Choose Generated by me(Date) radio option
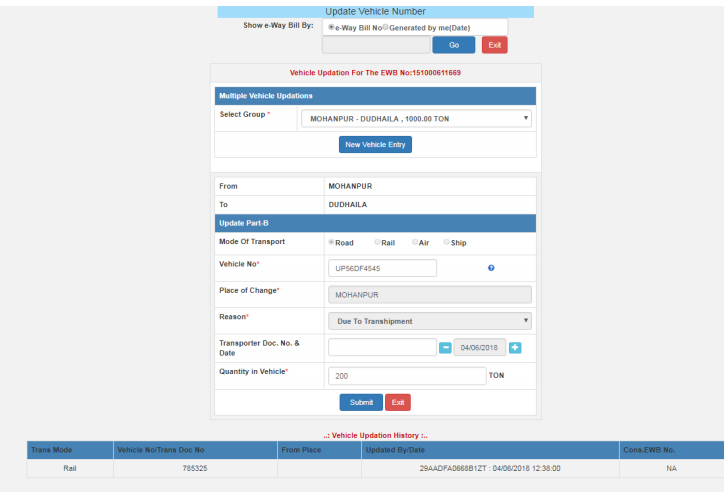724x492 pixels. pyautogui.click(x=386, y=27)
